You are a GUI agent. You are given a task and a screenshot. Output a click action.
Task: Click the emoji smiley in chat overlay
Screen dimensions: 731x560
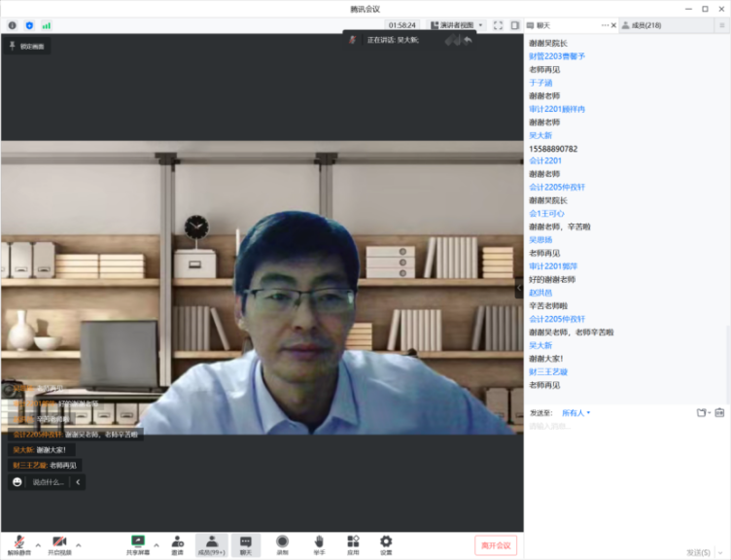click(x=17, y=482)
